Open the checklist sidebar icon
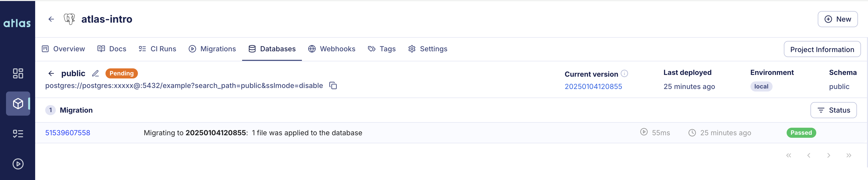Screen dimensions: 868x180 point(18,133)
